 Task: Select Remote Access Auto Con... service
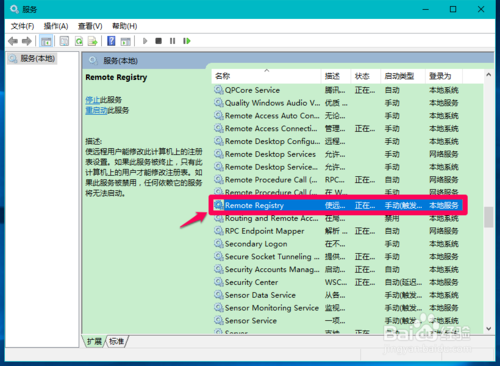click(x=337, y=116)
